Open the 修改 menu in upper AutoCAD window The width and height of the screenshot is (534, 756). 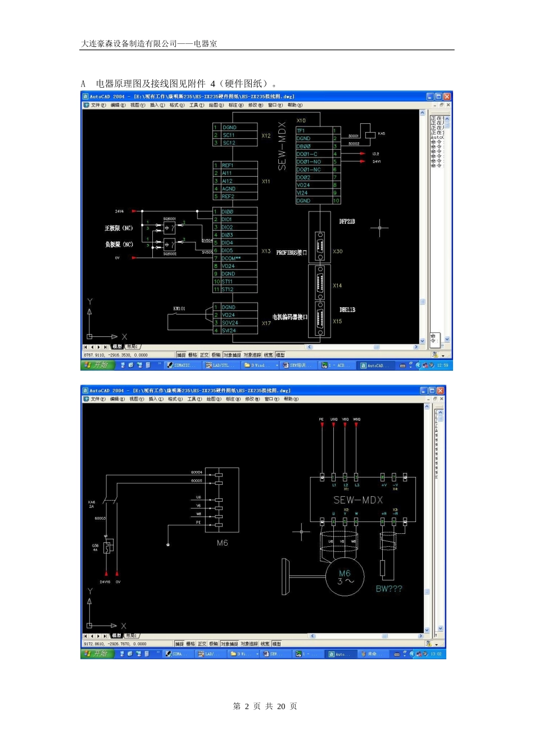click(255, 105)
